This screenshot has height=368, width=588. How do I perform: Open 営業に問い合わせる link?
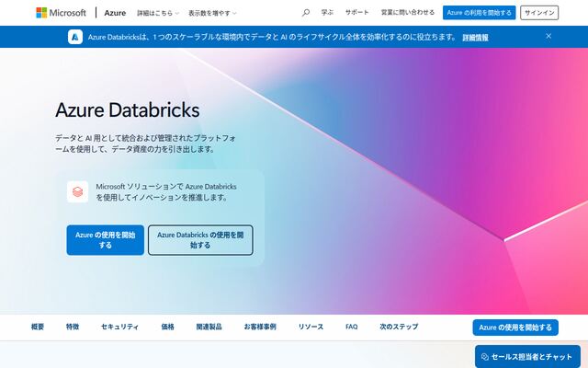[x=408, y=12]
